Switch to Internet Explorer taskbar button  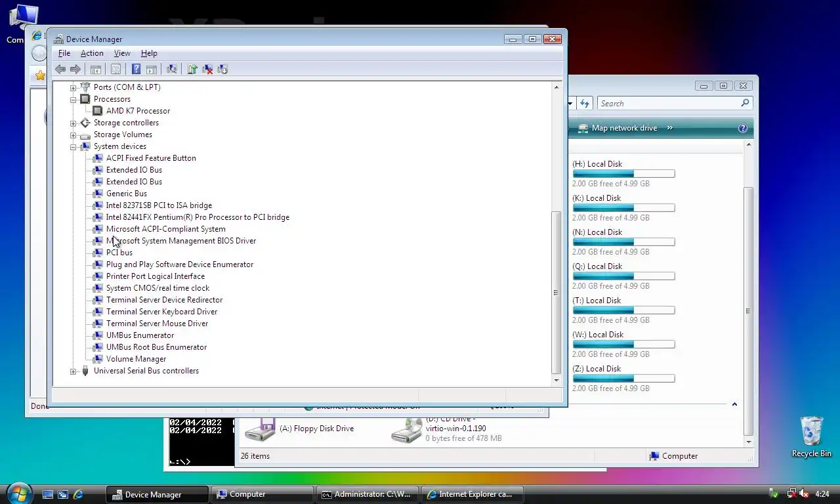click(472, 494)
